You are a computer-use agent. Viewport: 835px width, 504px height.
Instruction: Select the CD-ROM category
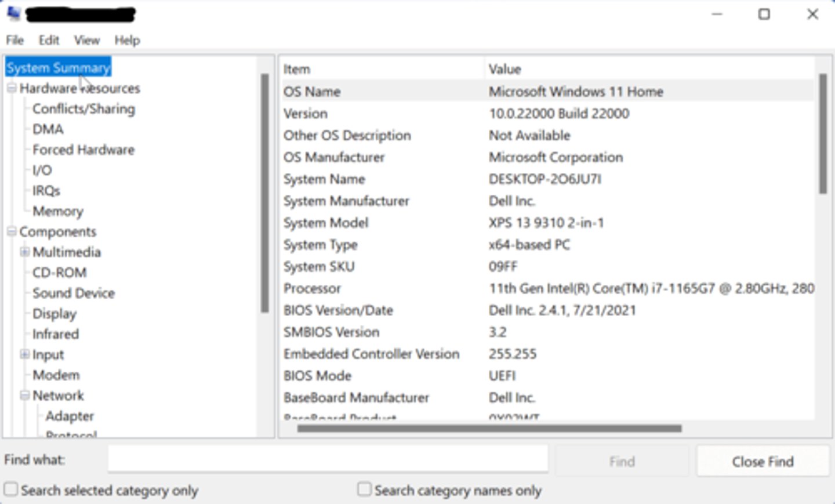pyautogui.click(x=60, y=273)
